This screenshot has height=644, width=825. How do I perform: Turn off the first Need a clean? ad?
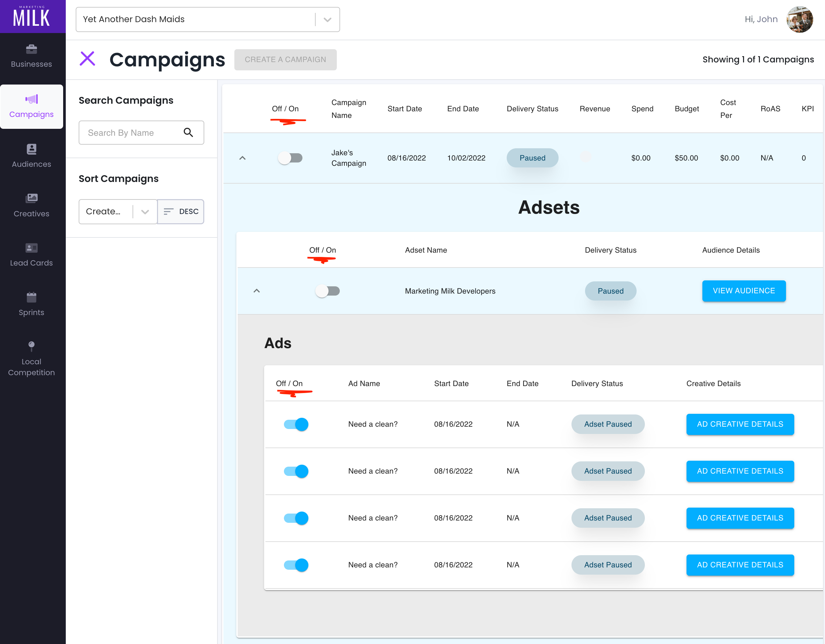(296, 424)
